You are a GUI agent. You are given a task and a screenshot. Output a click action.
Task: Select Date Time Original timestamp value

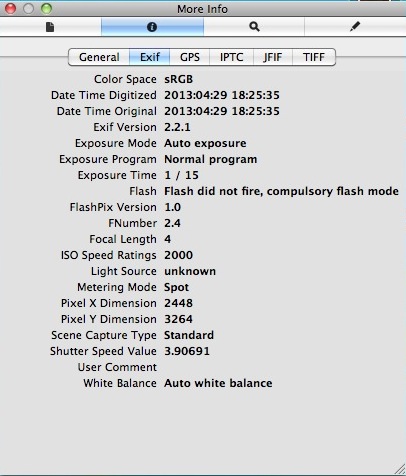(x=222, y=111)
